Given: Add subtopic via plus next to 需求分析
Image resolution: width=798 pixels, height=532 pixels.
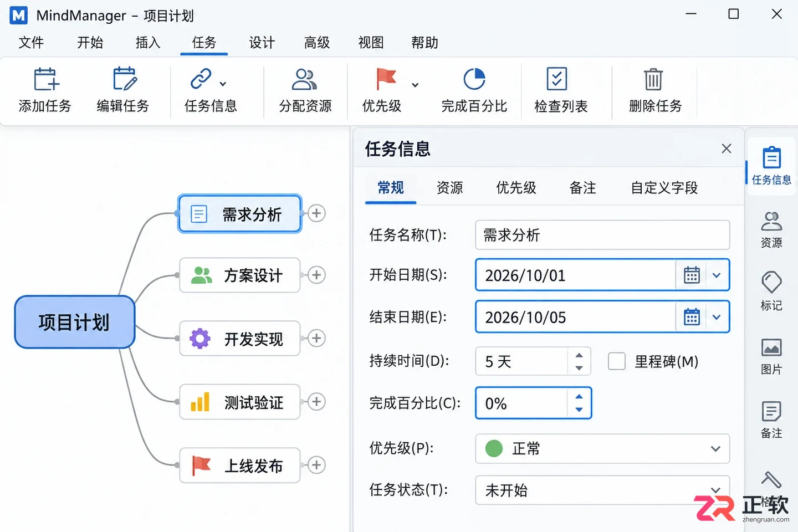Looking at the screenshot, I should [316, 213].
